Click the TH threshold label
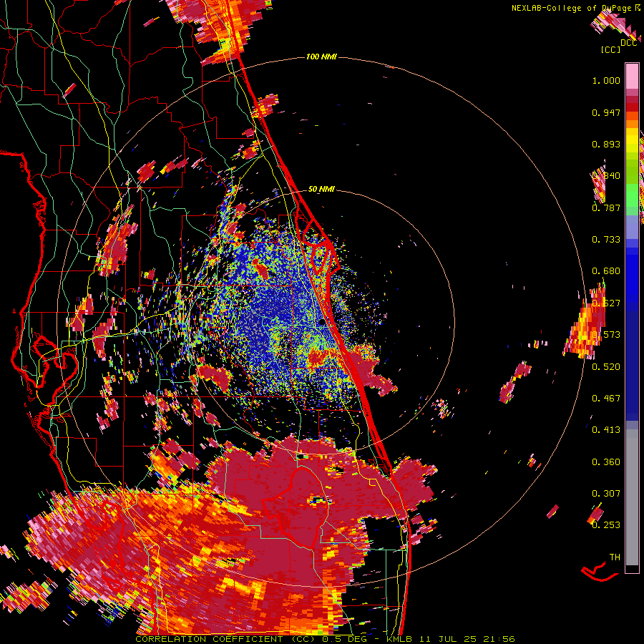This screenshot has width=644, height=644. pyautogui.click(x=615, y=557)
